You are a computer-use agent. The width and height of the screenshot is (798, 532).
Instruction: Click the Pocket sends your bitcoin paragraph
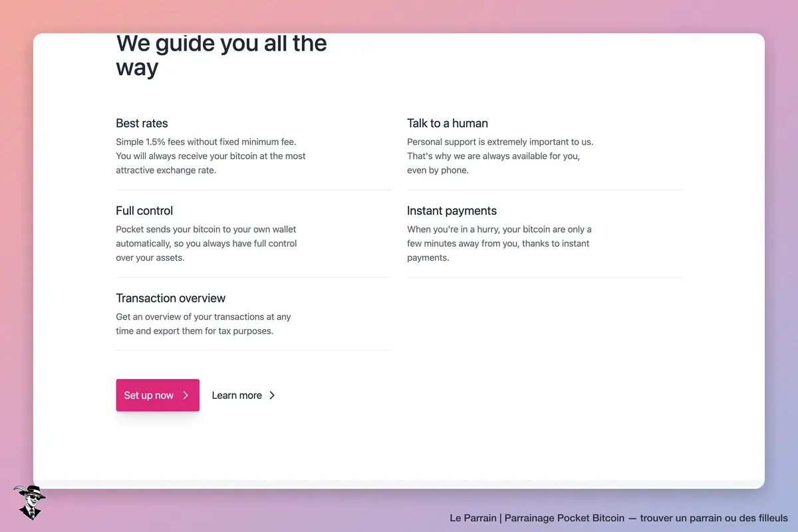[x=206, y=243]
